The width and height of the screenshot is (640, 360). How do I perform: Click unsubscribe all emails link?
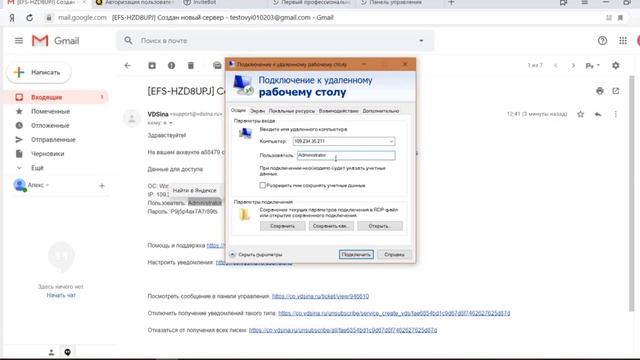[x=343, y=330]
